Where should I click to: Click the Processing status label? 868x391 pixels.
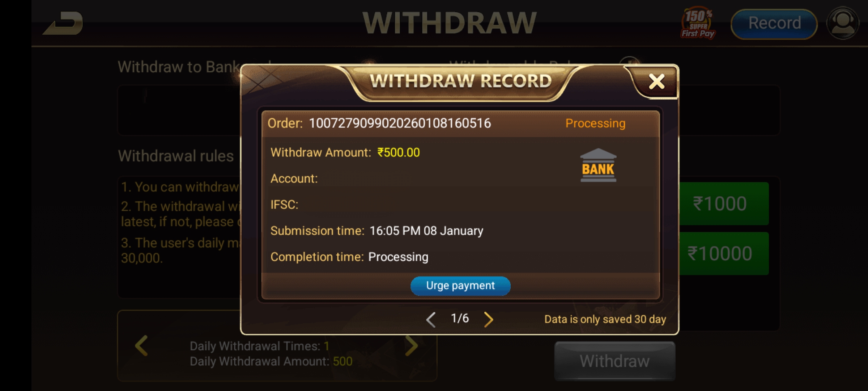pos(595,123)
